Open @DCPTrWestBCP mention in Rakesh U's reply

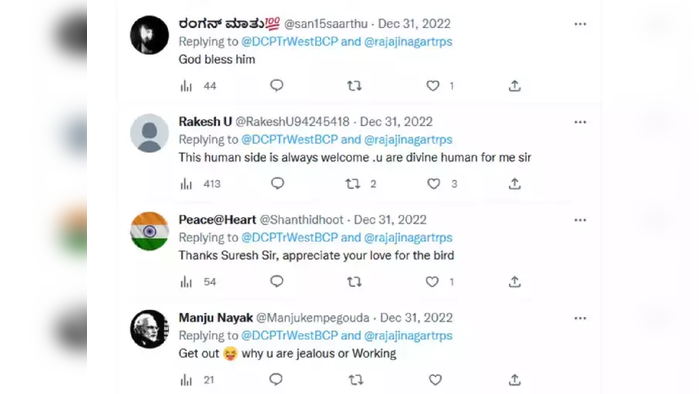coord(289,140)
